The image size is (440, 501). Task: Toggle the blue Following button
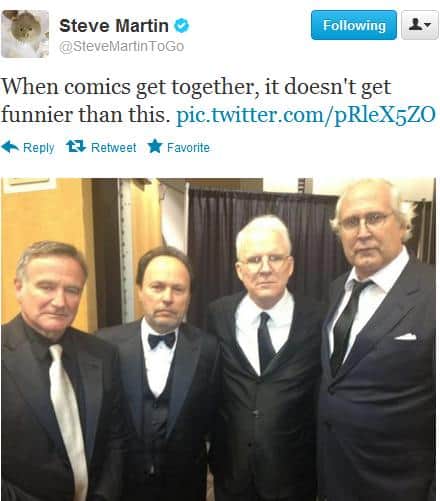[354, 25]
